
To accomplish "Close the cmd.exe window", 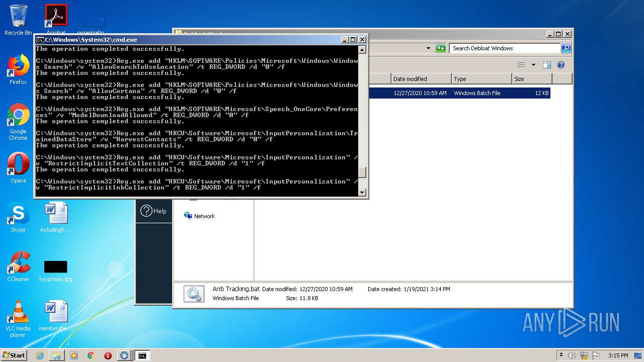I will [362, 40].
